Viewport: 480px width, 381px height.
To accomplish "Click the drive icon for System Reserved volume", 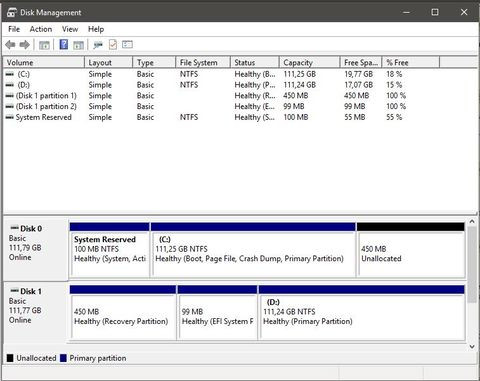I will [10, 117].
